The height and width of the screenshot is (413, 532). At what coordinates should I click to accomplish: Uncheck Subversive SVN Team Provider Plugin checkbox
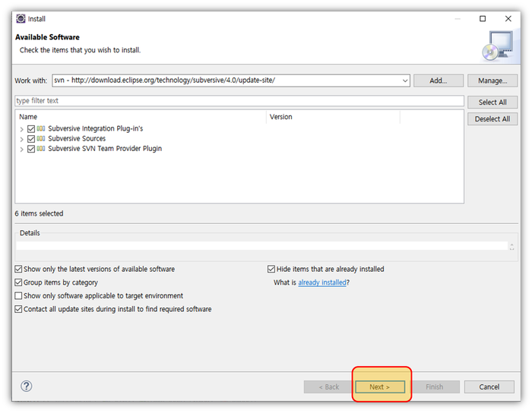point(31,149)
